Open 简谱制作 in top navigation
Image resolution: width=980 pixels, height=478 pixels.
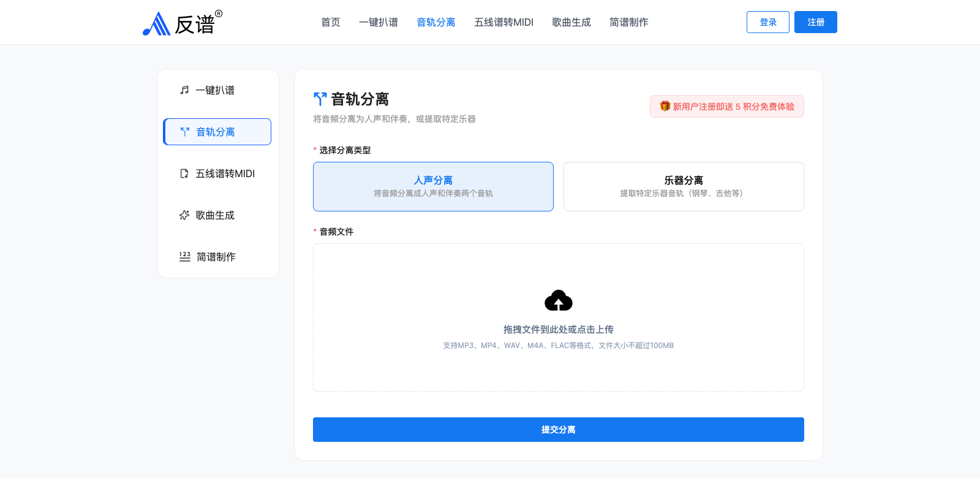(629, 22)
